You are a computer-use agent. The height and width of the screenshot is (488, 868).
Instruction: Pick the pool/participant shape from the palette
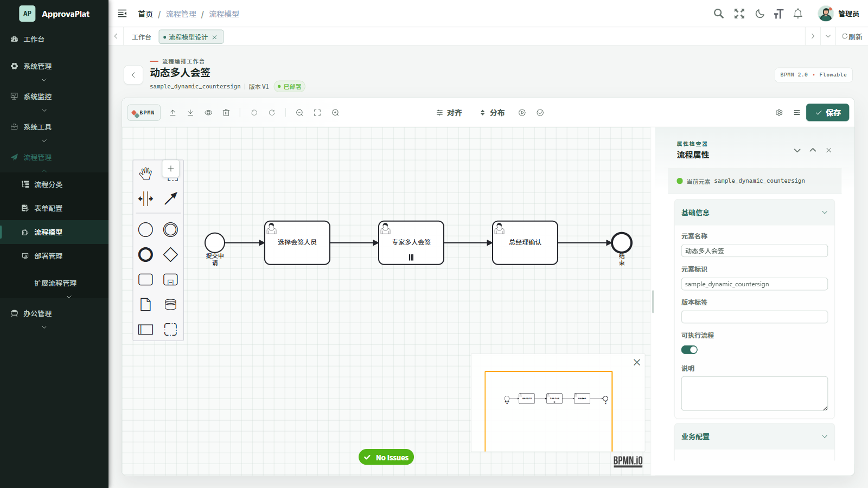point(145,330)
